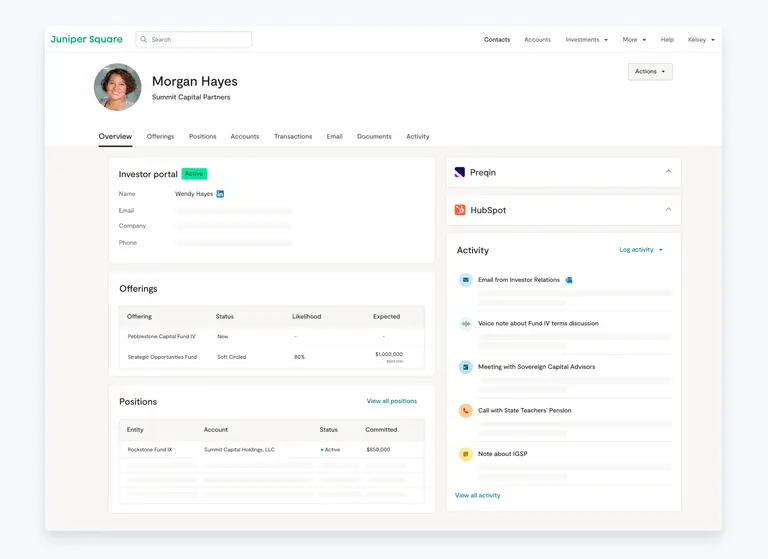768x559 pixels.
Task: Click the HubSpot logo icon
Action: 460,210
